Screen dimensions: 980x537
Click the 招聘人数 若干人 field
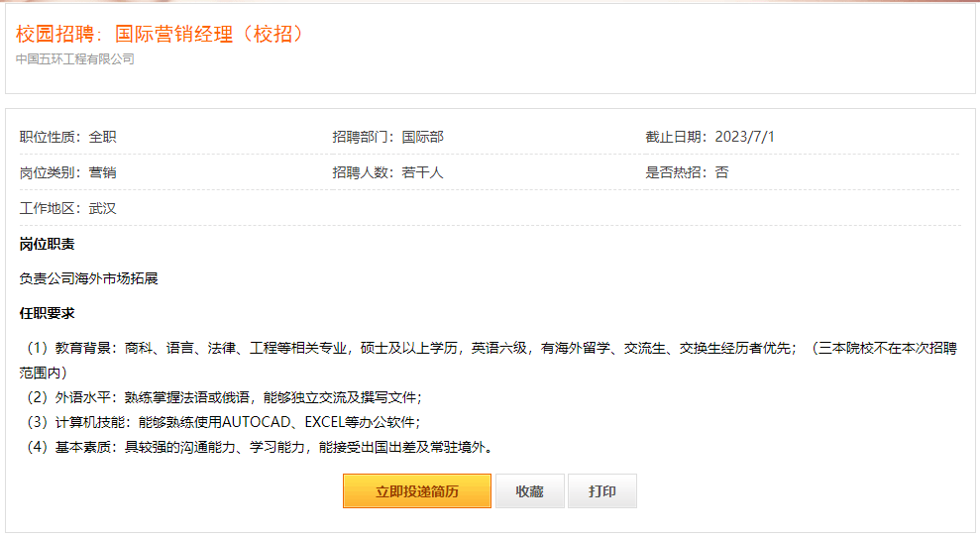coord(388,172)
